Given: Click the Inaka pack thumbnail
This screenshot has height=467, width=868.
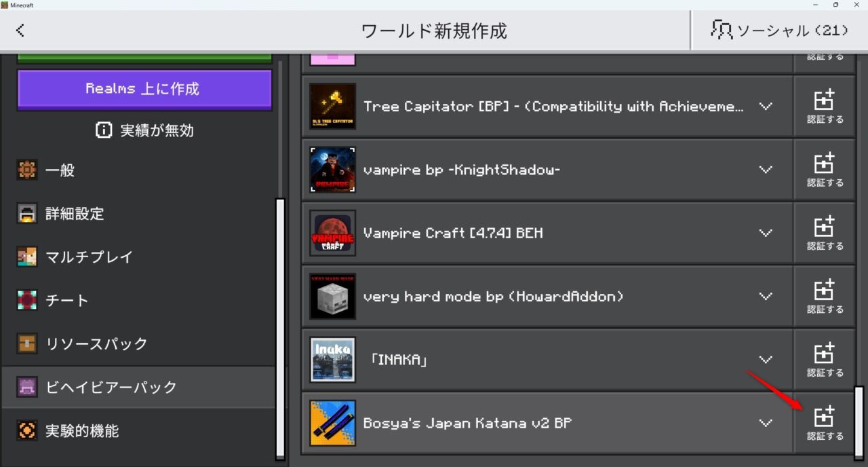Looking at the screenshot, I should [332, 360].
